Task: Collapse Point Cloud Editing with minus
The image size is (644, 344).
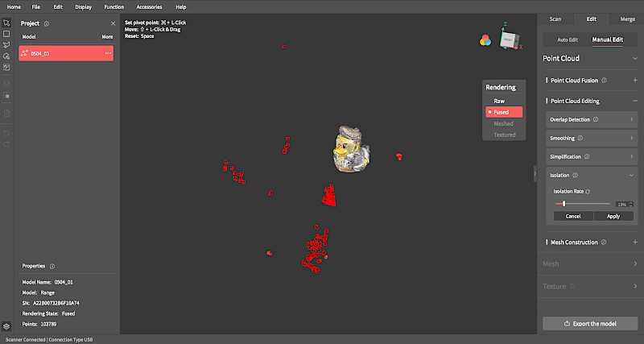Action: pyautogui.click(x=635, y=101)
